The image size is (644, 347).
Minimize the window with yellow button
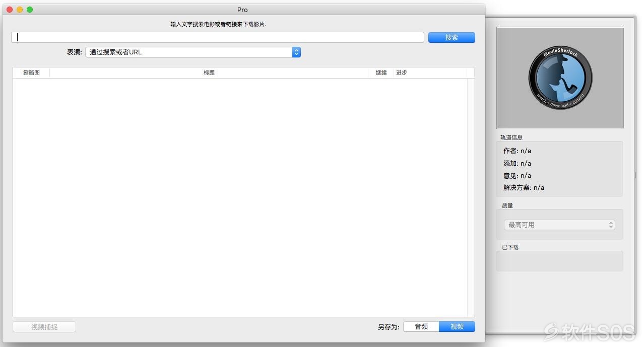tap(20, 10)
